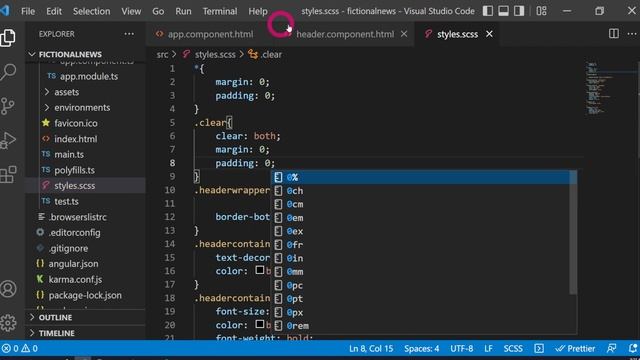
Task: Choose 0em autocomplete suggestion
Action: click(x=420, y=218)
